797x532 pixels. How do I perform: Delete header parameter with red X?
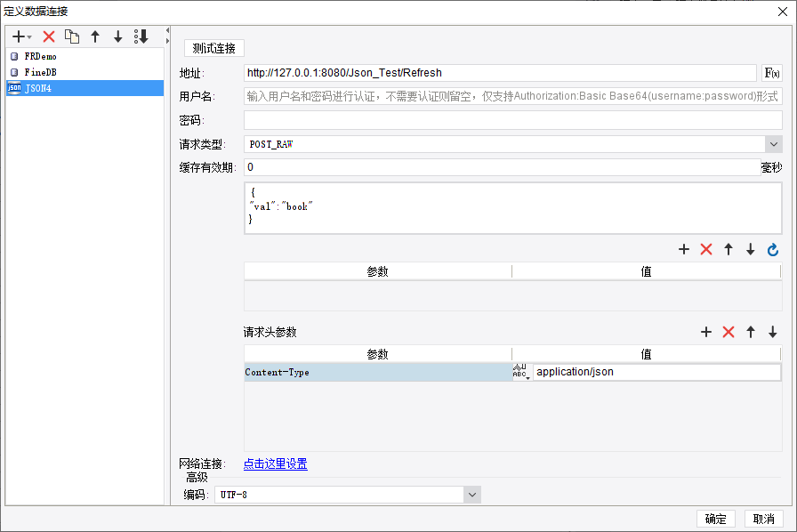[729, 332]
